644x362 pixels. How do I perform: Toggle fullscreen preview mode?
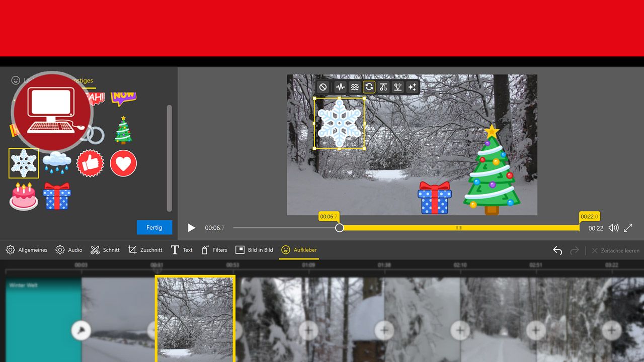[628, 227]
